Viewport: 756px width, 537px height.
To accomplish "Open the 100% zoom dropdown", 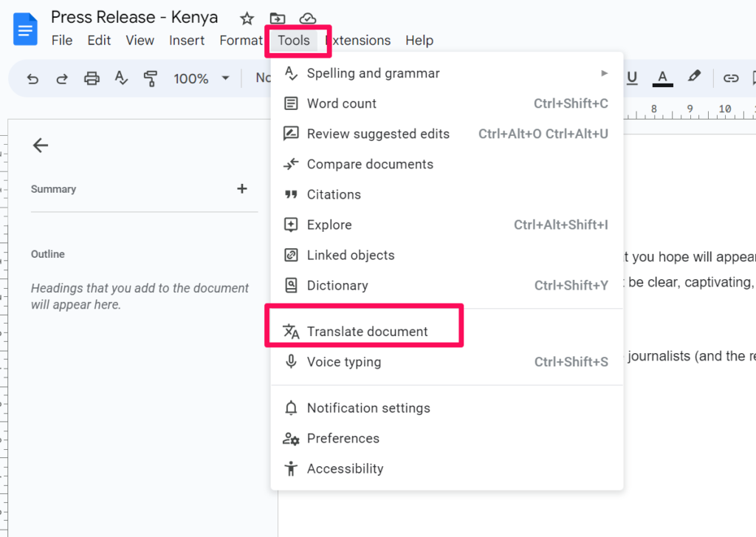I will [x=202, y=78].
